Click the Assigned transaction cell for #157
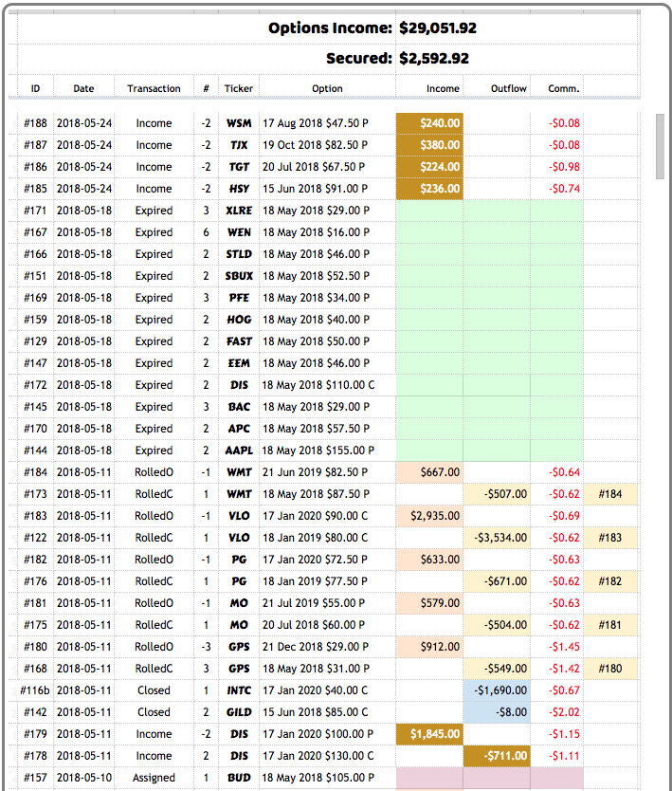 [x=154, y=778]
